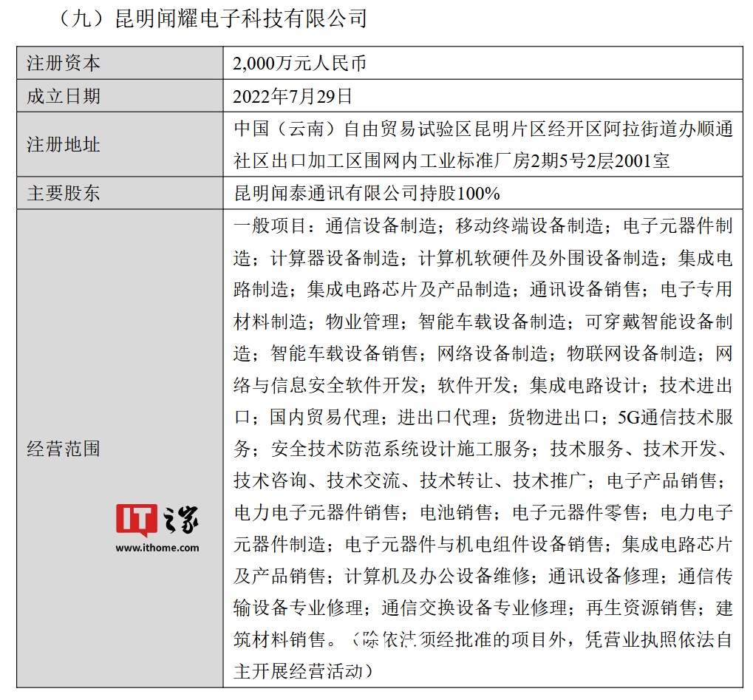This screenshot has width=753, height=700.
Task: Click the line starting 元器件制造；电子元器件
Action: [x=483, y=544]
